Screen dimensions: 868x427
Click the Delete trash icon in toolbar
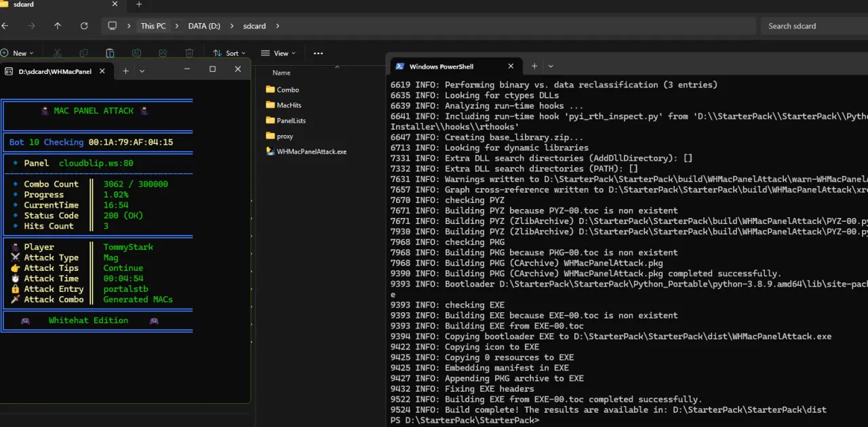pyautogui.click(x=189, y=53)
